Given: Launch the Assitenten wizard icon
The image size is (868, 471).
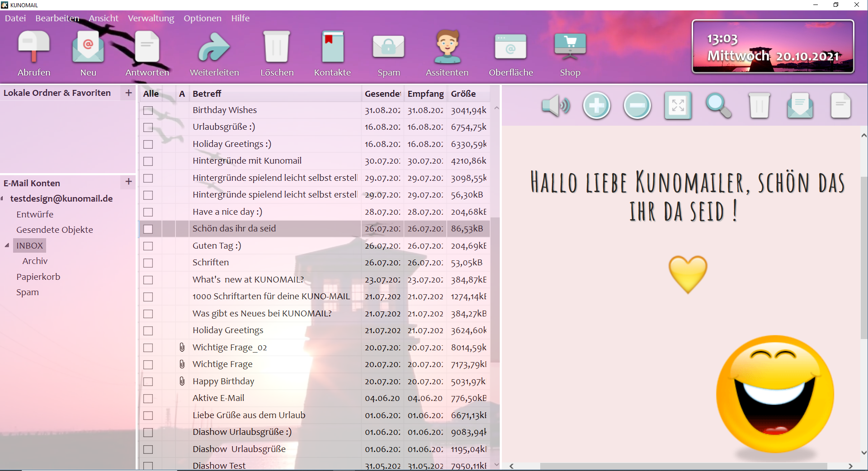Looking at the screenshot, I should 447,47.
